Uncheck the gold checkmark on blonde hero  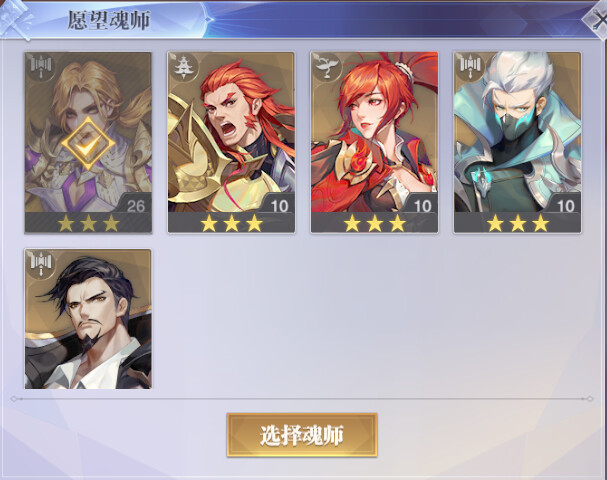tap(88, 144)
